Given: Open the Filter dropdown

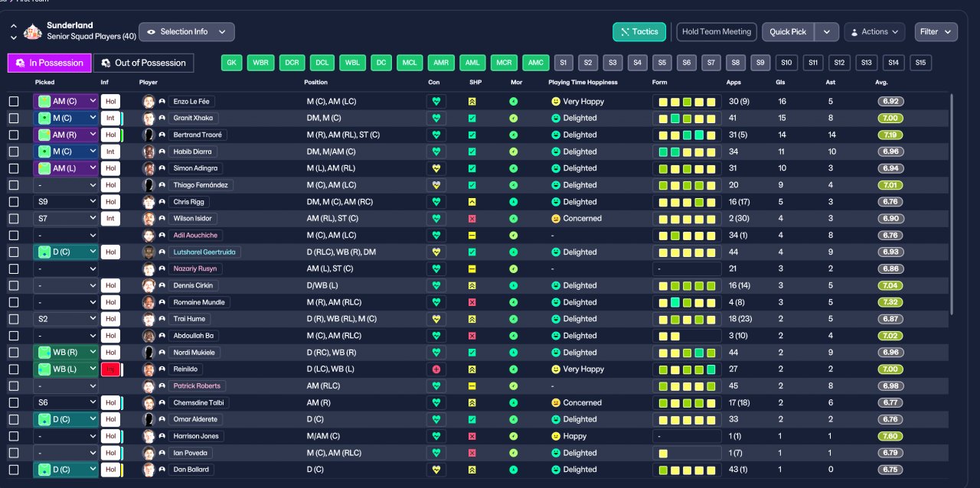Looking at the screenshot, I should pos(936,32).
